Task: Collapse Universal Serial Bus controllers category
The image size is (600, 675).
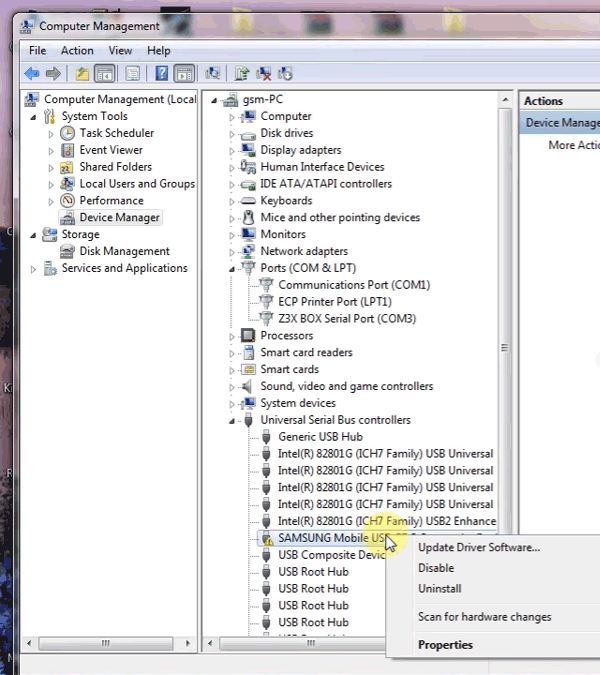Action: [x=232, y=421]
